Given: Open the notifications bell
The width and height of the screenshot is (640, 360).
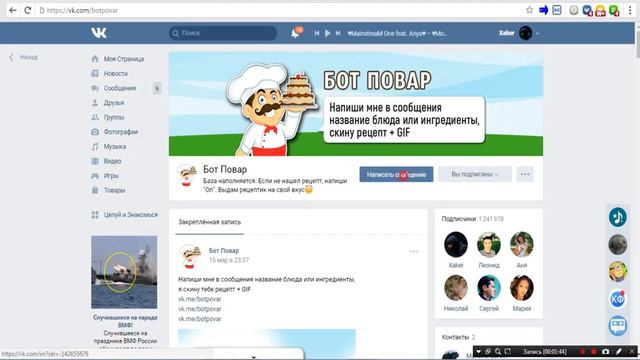Looking at the screenshot, I should [x=295, y=33].
